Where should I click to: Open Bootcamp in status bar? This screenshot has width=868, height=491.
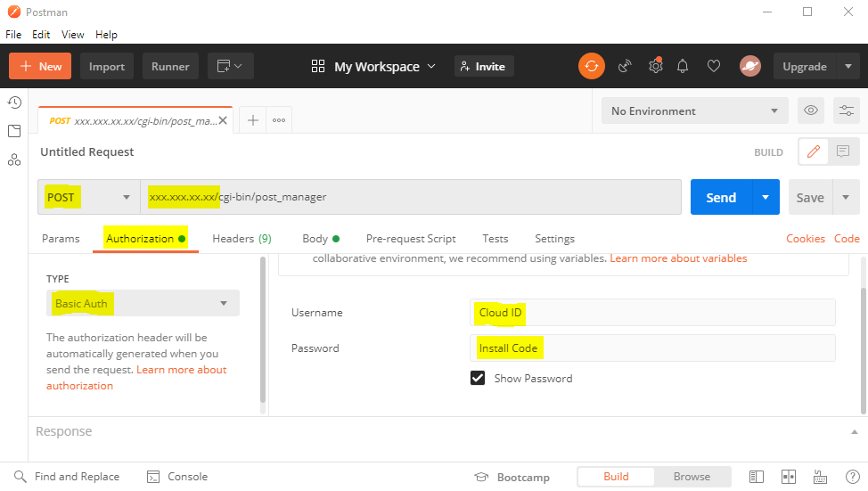click(x=512, y=477)
